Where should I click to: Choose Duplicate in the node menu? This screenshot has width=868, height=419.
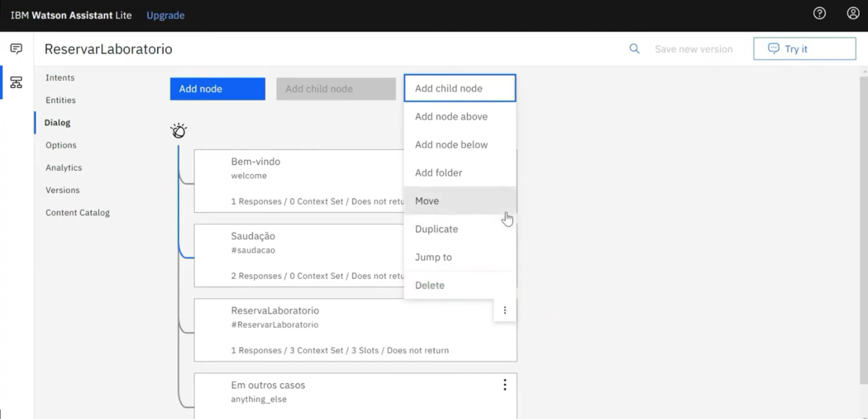436,229
